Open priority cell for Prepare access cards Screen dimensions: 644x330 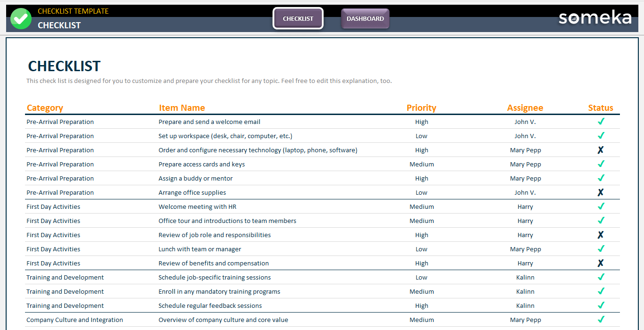click(x=421, y=164)
